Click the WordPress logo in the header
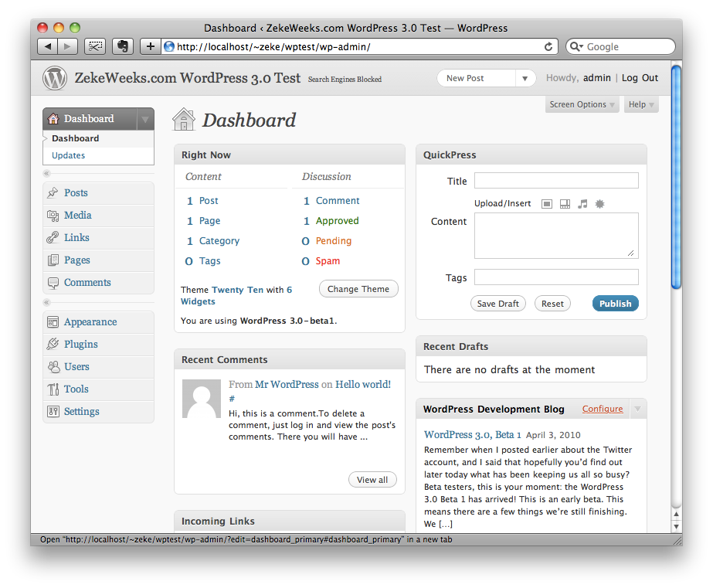The height and width of the screenshot is (588, 713). tap(55, 78)
